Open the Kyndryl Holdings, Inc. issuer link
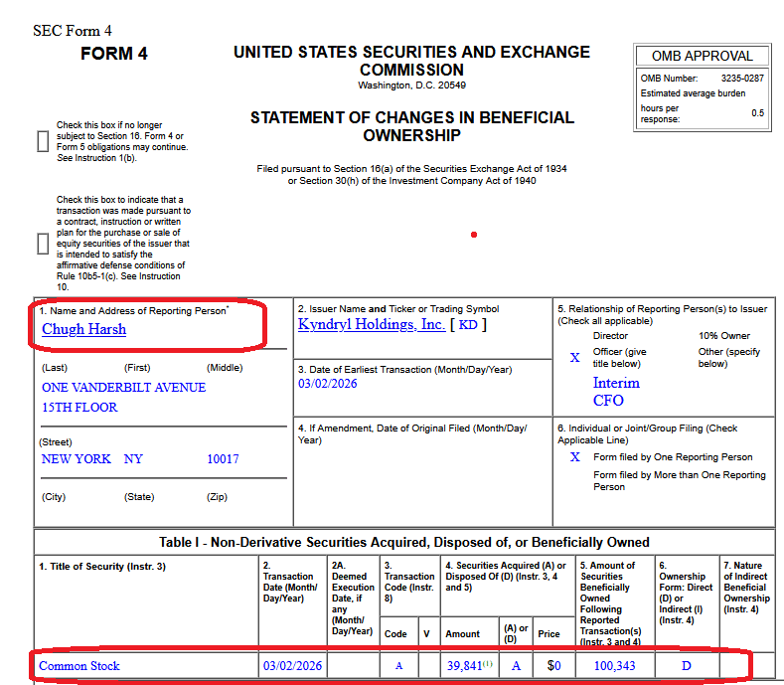The width and height of the screenshot is (784, 685). point(372,324)
